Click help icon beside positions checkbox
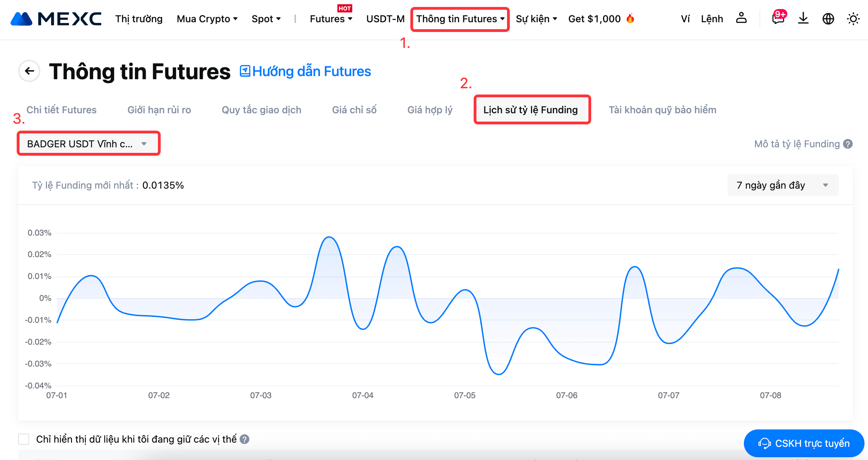 (x=244, y=439)
